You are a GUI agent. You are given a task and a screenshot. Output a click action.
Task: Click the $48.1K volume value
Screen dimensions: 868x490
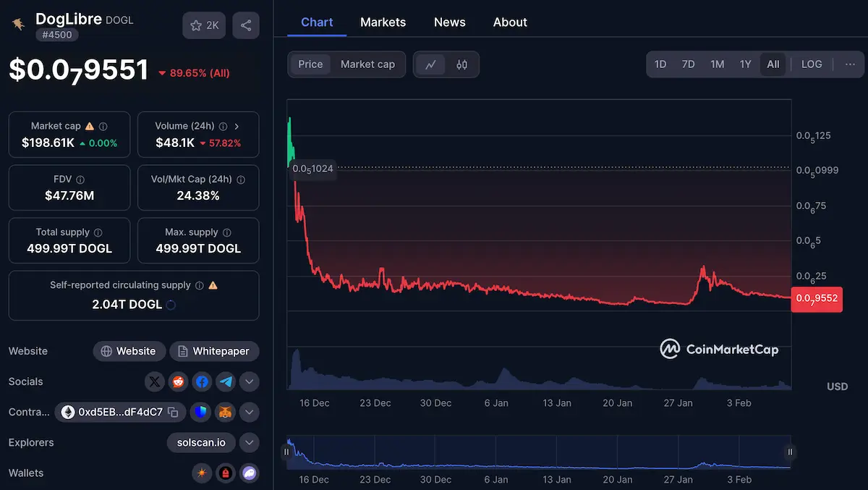point(175,143)
